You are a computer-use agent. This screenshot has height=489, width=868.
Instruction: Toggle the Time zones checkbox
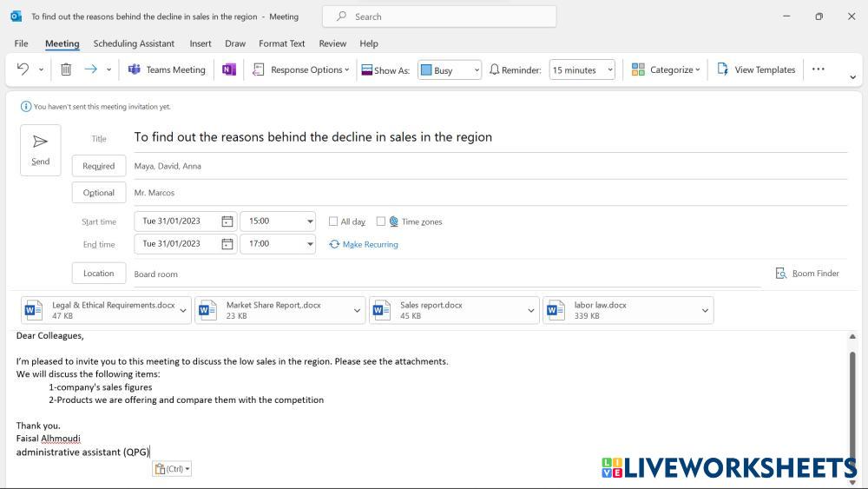(x=381, y=221)
